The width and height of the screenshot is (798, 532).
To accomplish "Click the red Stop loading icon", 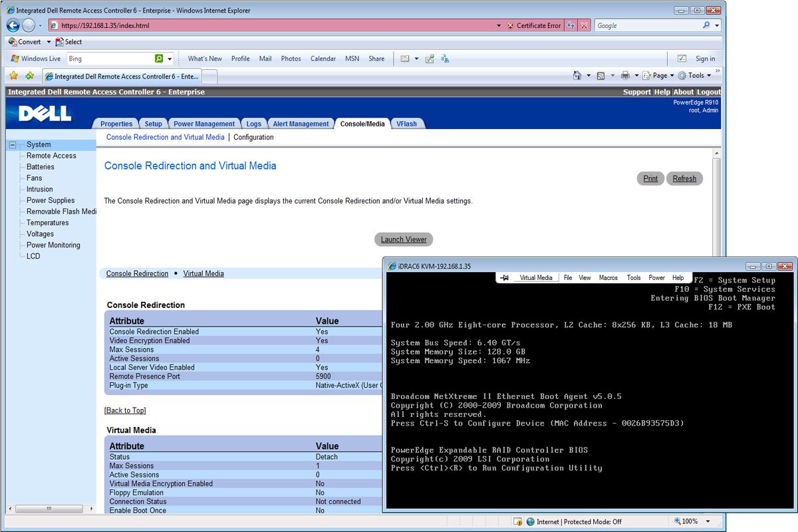I will 585,25.
